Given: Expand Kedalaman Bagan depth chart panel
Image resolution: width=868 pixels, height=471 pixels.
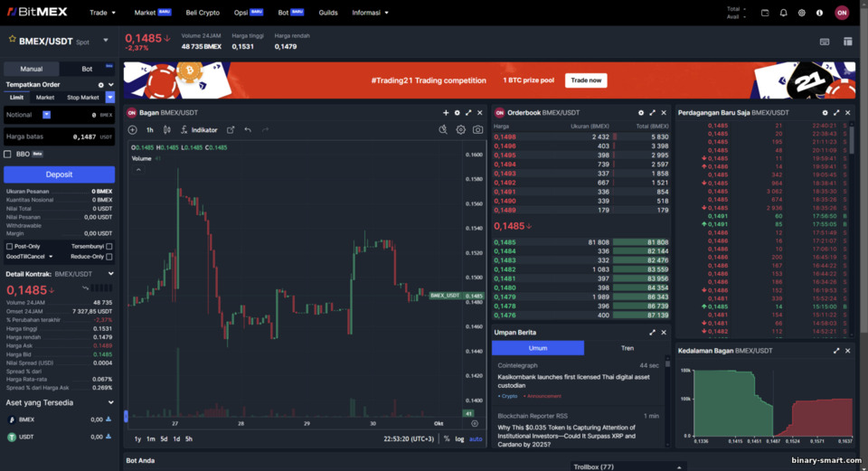Looking at the screenshot, I should point(836,351).
